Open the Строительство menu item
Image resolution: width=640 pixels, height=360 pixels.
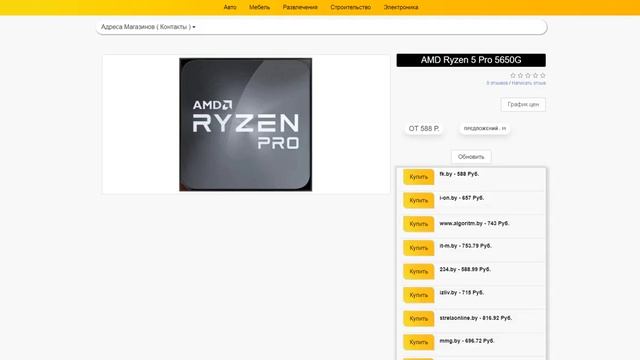351,7
